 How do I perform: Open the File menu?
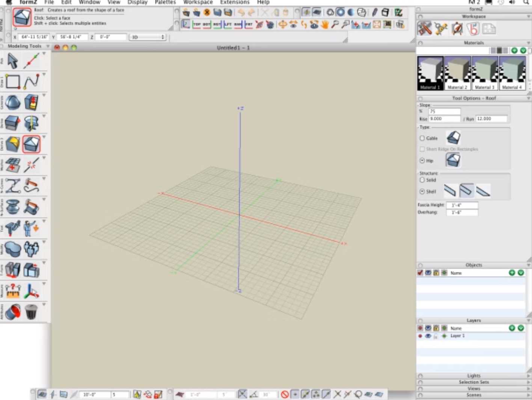49,2
